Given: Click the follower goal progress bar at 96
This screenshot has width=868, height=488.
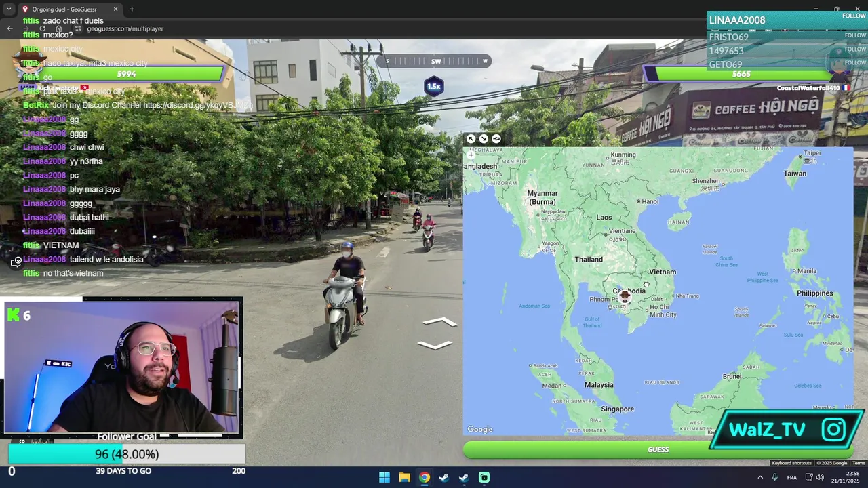Looking at the screenshot, I should (127, 454).
